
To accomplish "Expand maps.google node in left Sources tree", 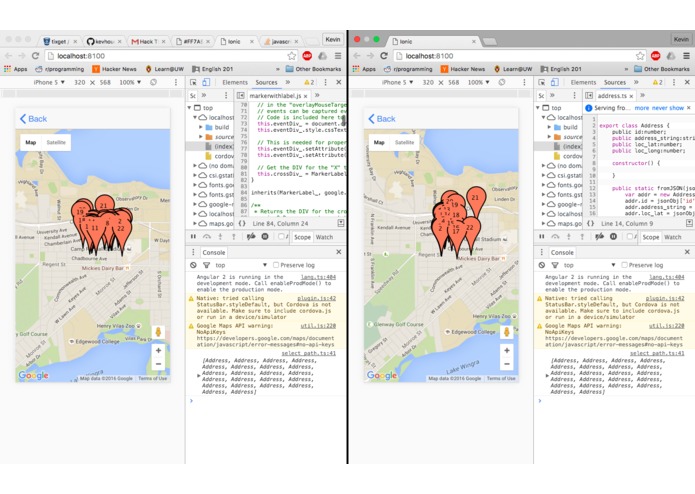I will click(195, 224).
